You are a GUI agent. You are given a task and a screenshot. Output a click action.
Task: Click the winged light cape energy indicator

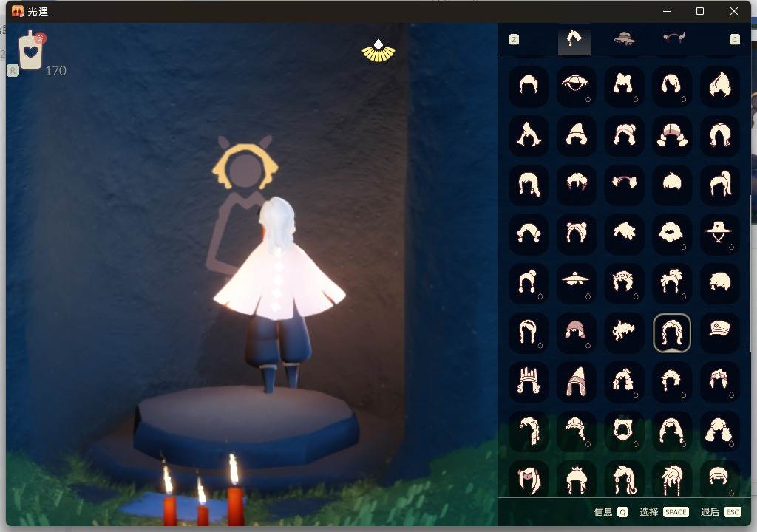(x=378, y=50)
